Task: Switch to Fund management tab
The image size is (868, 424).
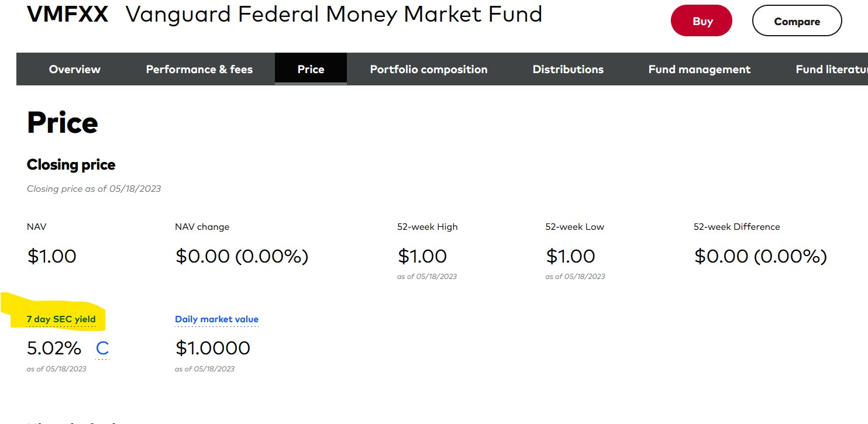Action: pyautogui.click(x=699, y=69)
